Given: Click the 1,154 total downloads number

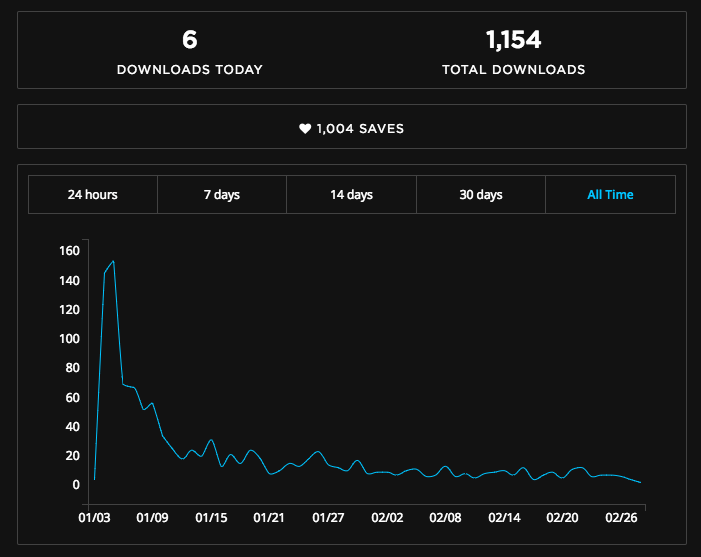Looking at the screenshot, I should click(513, 40).
